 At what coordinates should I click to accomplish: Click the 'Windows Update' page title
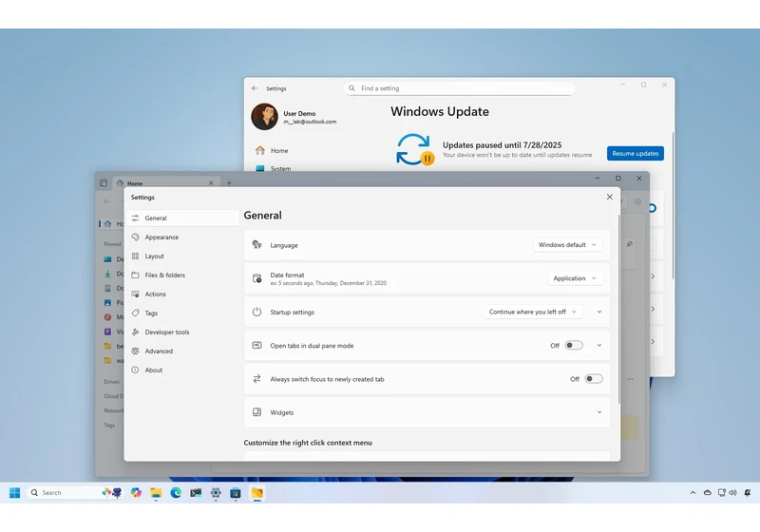click(440, 111)
